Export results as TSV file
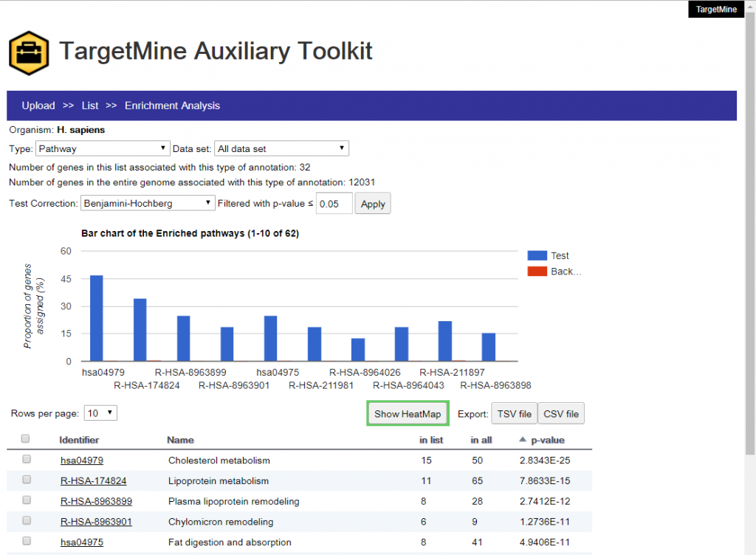Screen dimensions: 756x555 [x=514, y=413]
